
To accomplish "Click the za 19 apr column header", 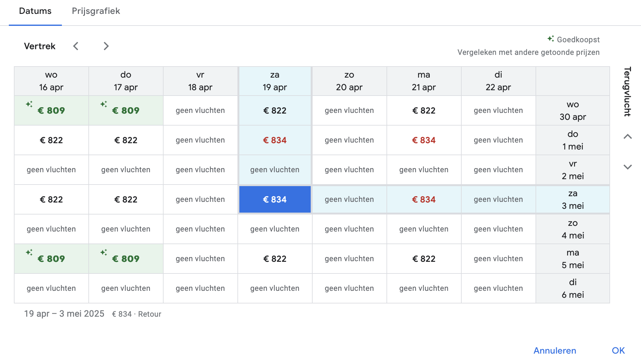I will [275, 81].
